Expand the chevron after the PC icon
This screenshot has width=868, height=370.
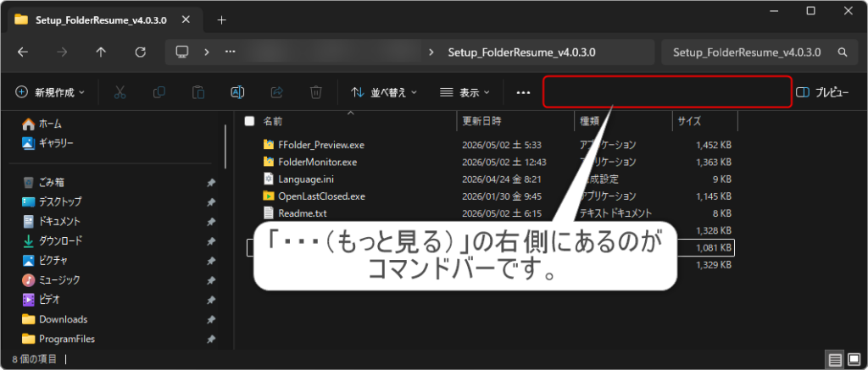click(x=207, y=52)
